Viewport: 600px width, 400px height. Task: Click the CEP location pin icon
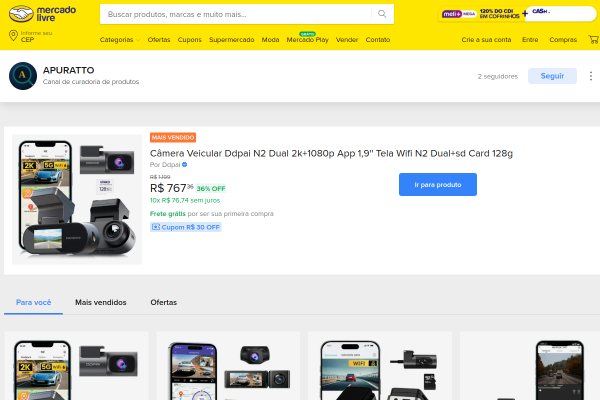13,36
